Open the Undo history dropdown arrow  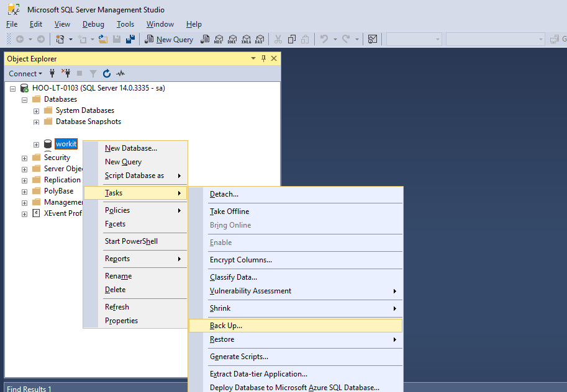(335, 39)
